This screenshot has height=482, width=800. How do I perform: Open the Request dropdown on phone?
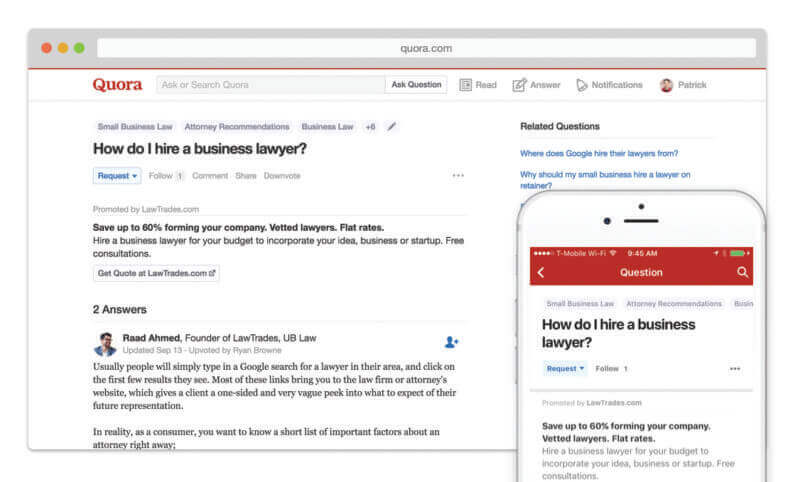click(565, 369)
